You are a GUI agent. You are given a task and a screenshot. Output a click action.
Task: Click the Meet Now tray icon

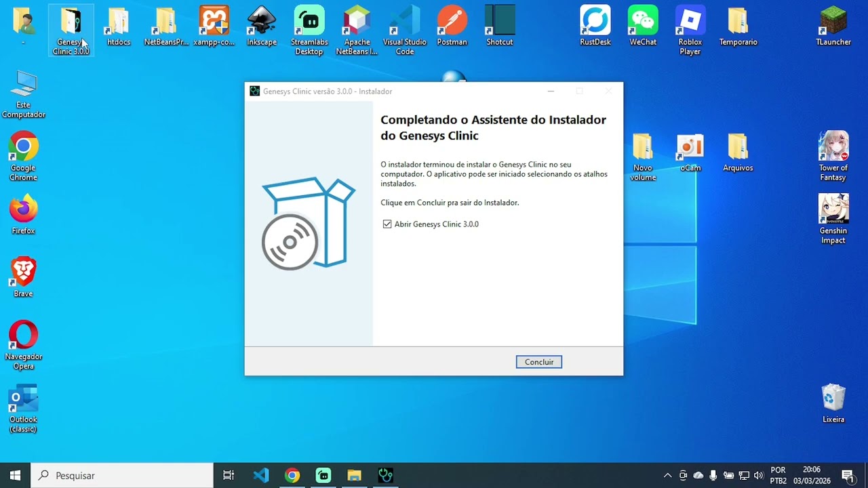(x=683, y=476)
